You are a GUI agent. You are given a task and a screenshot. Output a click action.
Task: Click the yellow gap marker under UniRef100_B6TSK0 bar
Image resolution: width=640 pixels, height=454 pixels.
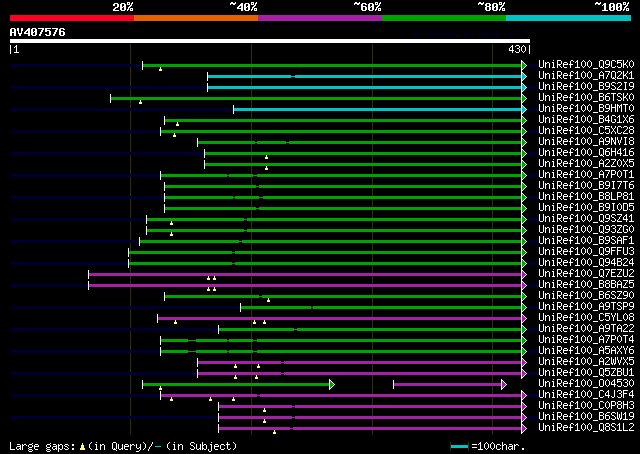(140, 102)
